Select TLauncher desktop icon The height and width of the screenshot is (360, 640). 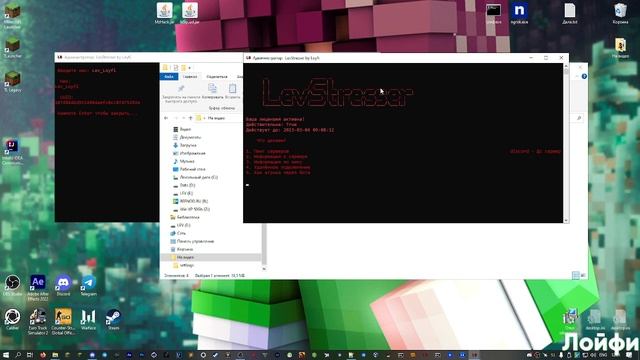(12, 47)
